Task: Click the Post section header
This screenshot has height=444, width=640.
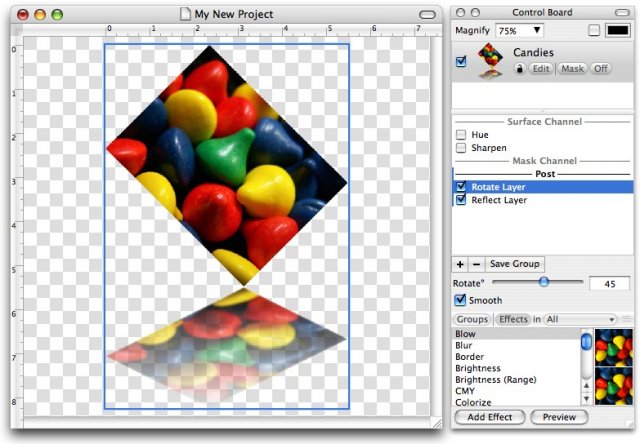Action: (545, 174)
